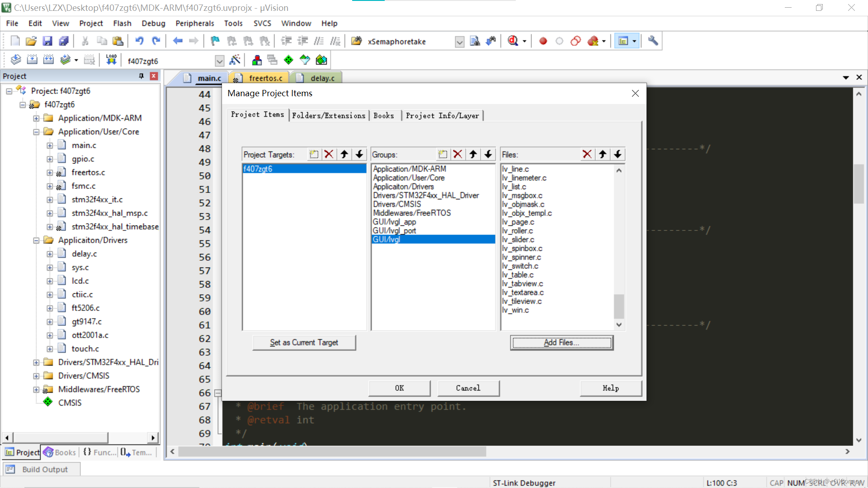Click Set as Current Target button

coord(304,343)
